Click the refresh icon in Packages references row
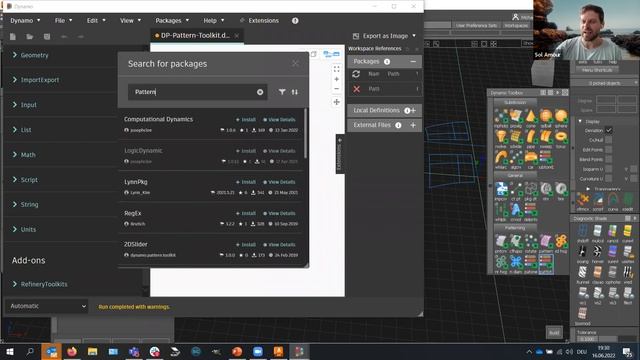The width and height of the screenshot is (640, 360). tap(356, 74)
